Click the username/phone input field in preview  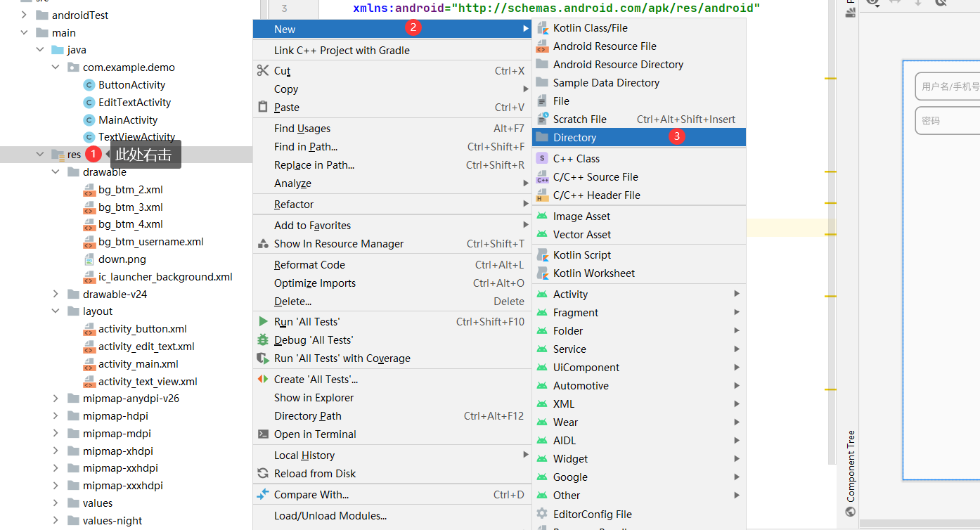[949, 86]
